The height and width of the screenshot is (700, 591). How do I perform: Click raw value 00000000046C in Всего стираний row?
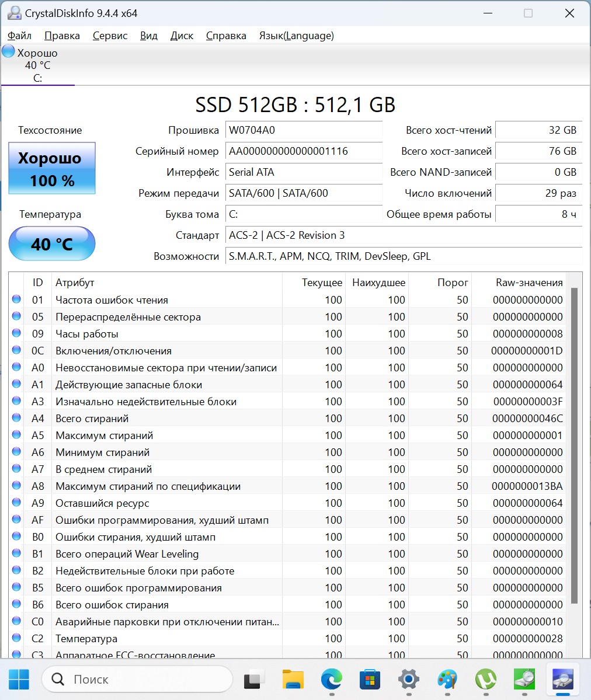coord(527,419)
